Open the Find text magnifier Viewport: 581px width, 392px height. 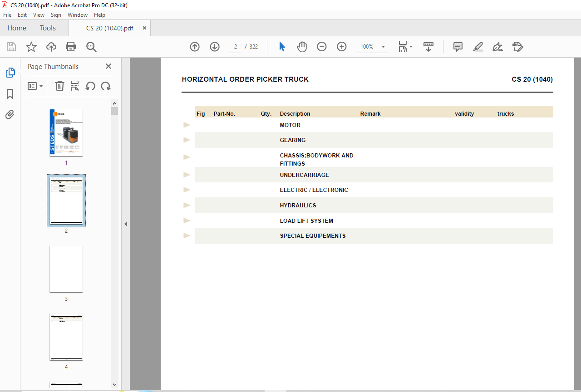(91, 47)
